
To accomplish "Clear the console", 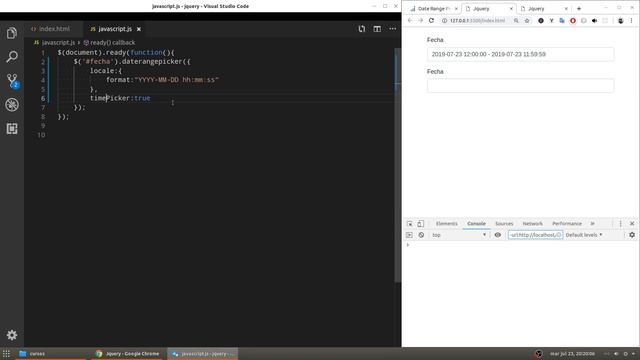I will 421,235.
